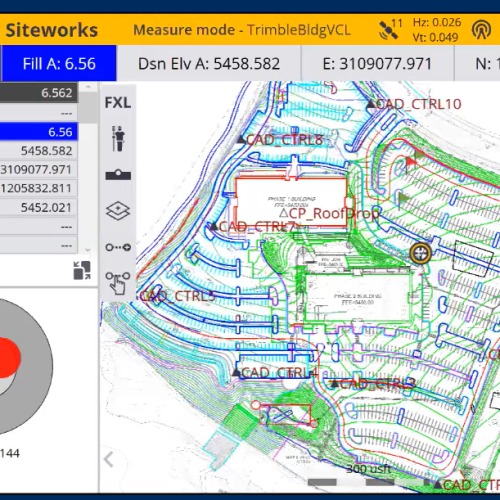
Task: Click the expand info panel icon
Action: (x=82, y=270)
